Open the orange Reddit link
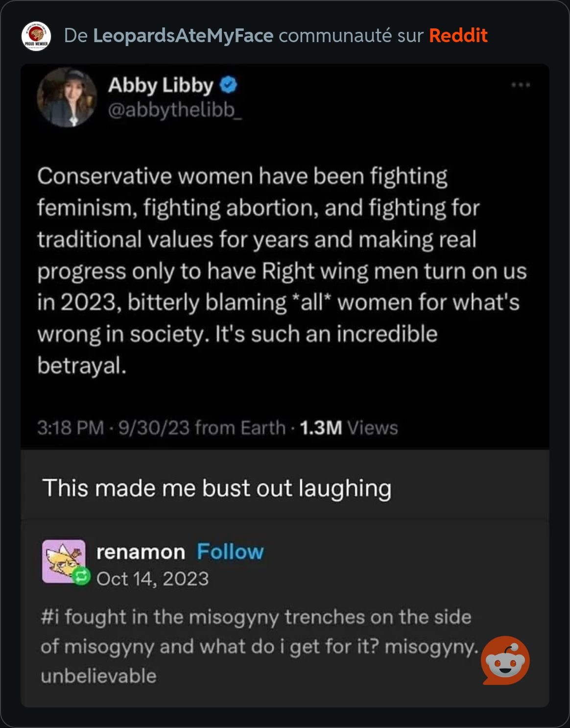This screenshot has width=570, height=728. pyautogui.click(x=458, y=36)
